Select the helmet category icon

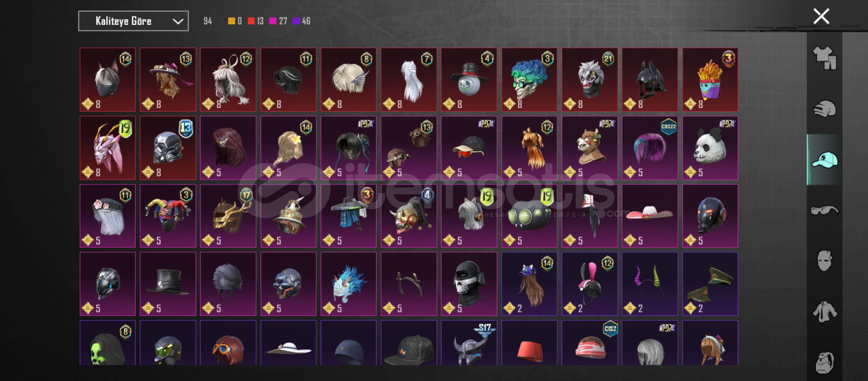(824, 109)
